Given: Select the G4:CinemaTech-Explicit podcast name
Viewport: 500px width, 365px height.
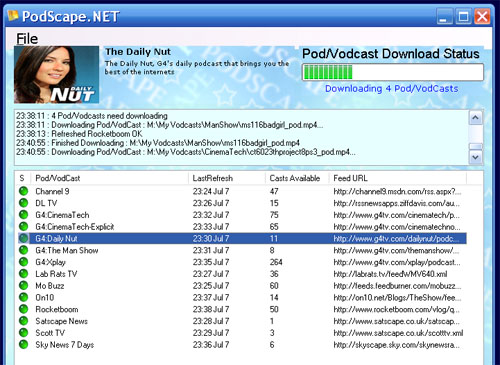Looking at the screenshot, I should coord(75,227).
